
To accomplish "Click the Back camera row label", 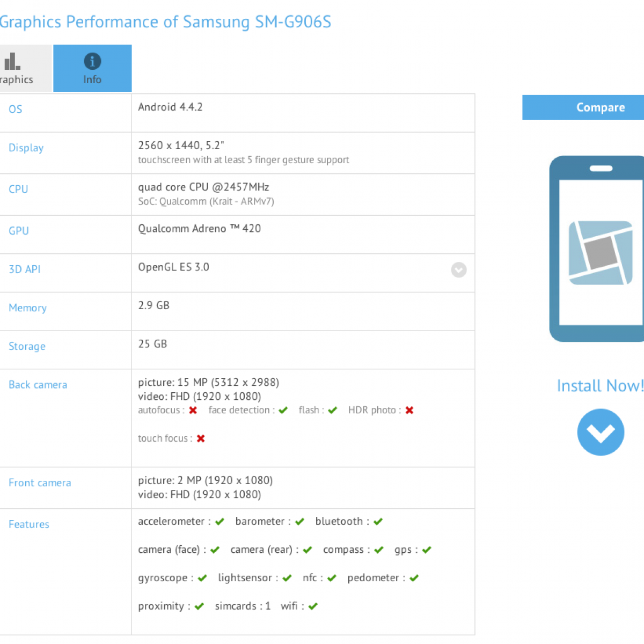I will 38,385.
